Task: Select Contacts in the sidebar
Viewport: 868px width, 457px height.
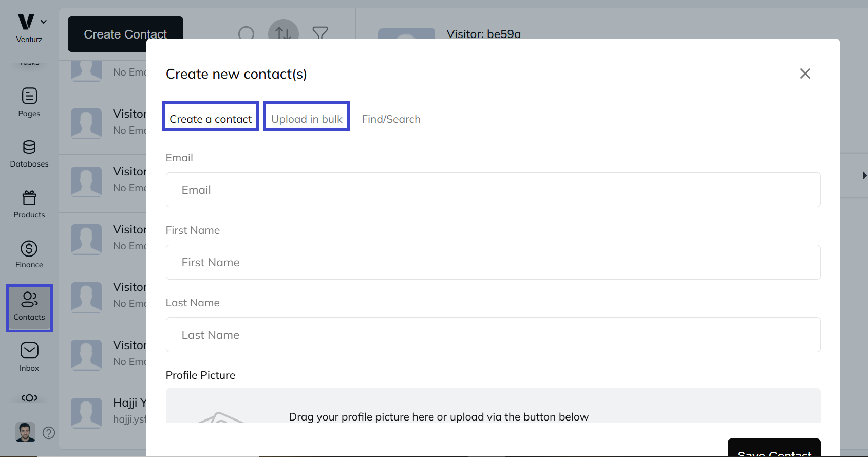Action: click(x=29, y=307)
